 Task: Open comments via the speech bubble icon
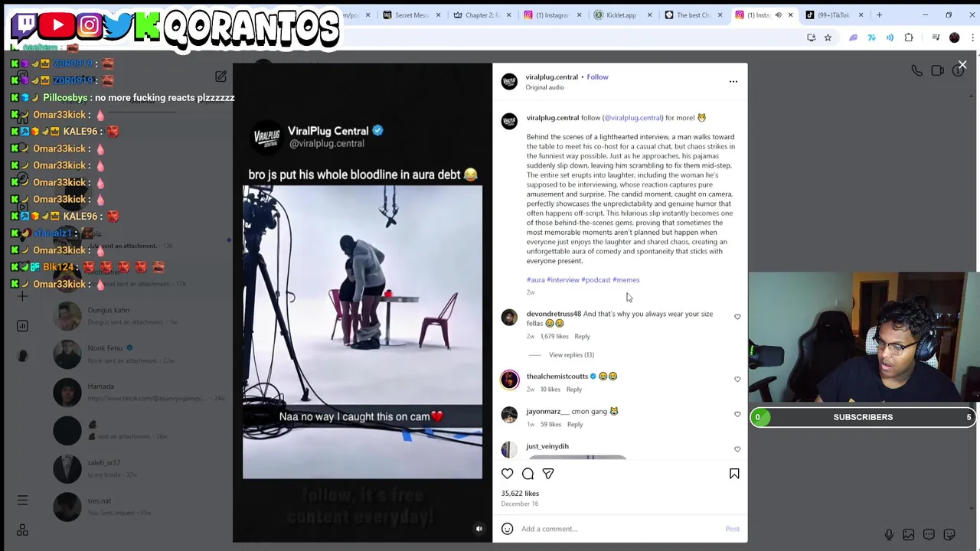point(528,474)
